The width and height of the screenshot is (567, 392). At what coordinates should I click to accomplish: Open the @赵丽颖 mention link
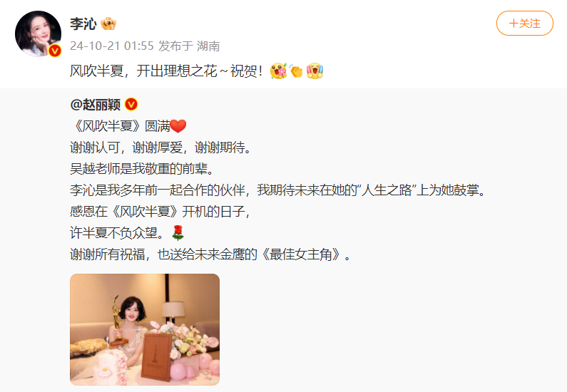96,105
